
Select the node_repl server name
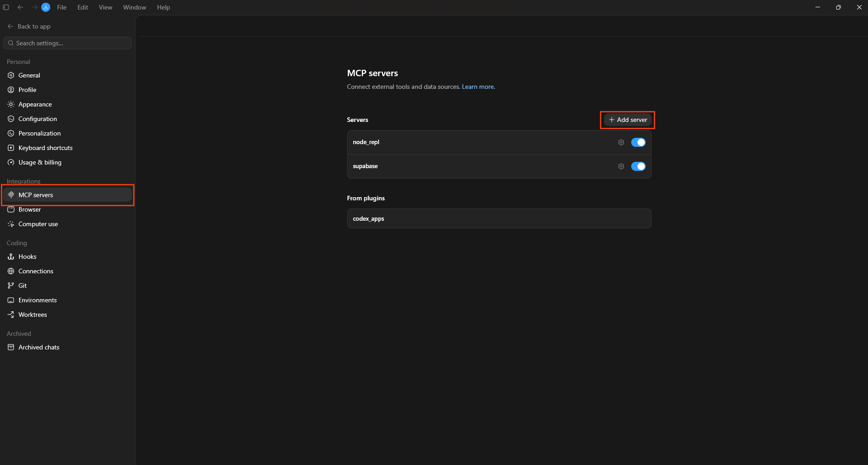pyautogui.click(x=366, y=142)
